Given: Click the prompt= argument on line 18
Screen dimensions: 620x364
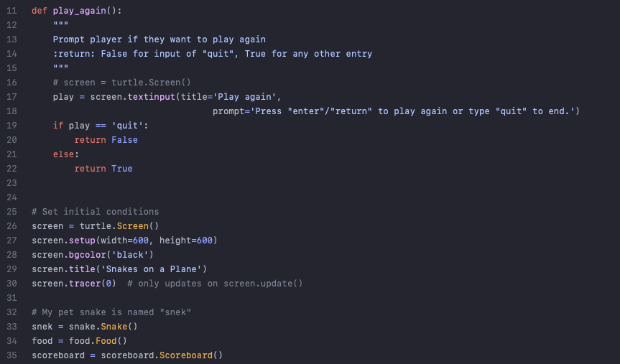Looking at the screenshot, I should tap(396, 111).
